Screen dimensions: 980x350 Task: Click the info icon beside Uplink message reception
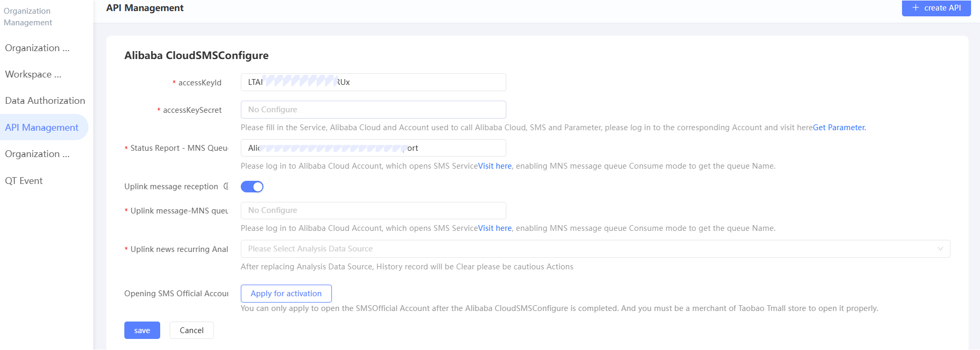pyautogui.click(x=226, y=186)
